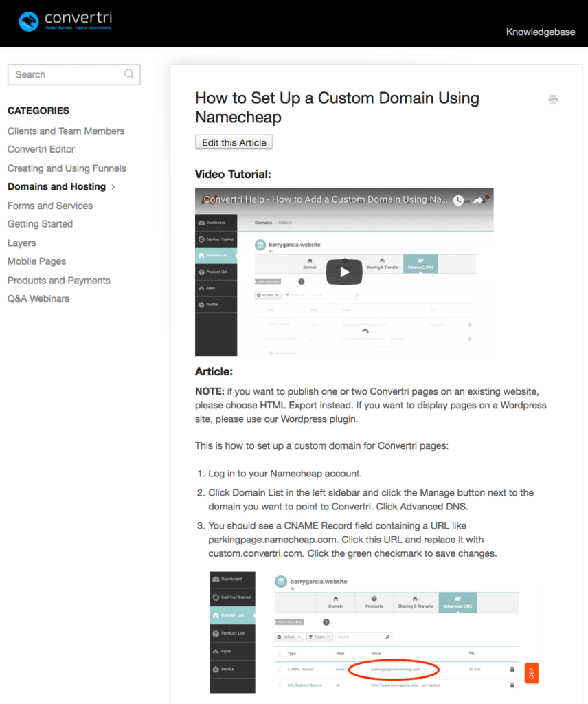The image size is (588, 704).
Task: Click the Share arrow icon on the video
Action: tap(478, 200)
